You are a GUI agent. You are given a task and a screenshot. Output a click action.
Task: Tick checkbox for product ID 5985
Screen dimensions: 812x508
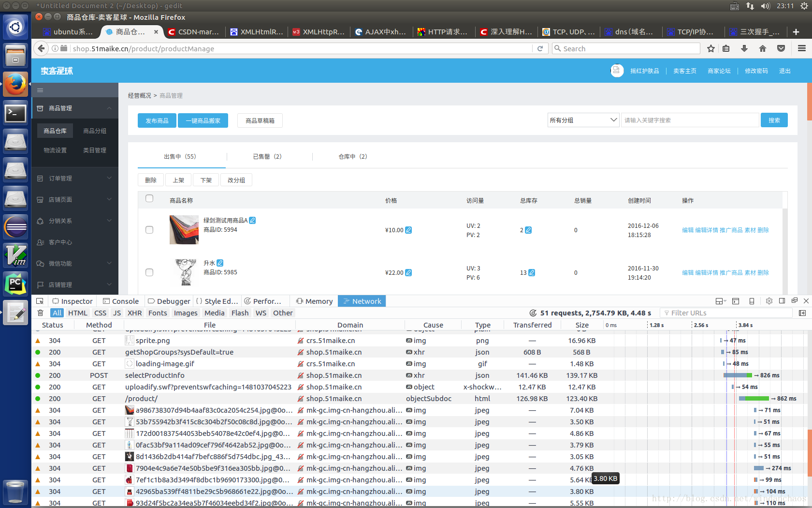point(149,272)
